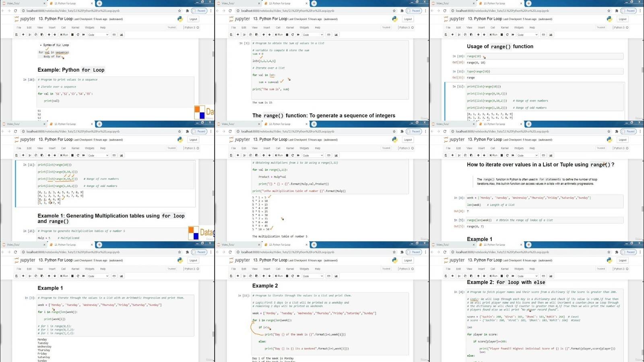Go back in "Generating Multiplication tables" browser window

(x=3, y=131)
